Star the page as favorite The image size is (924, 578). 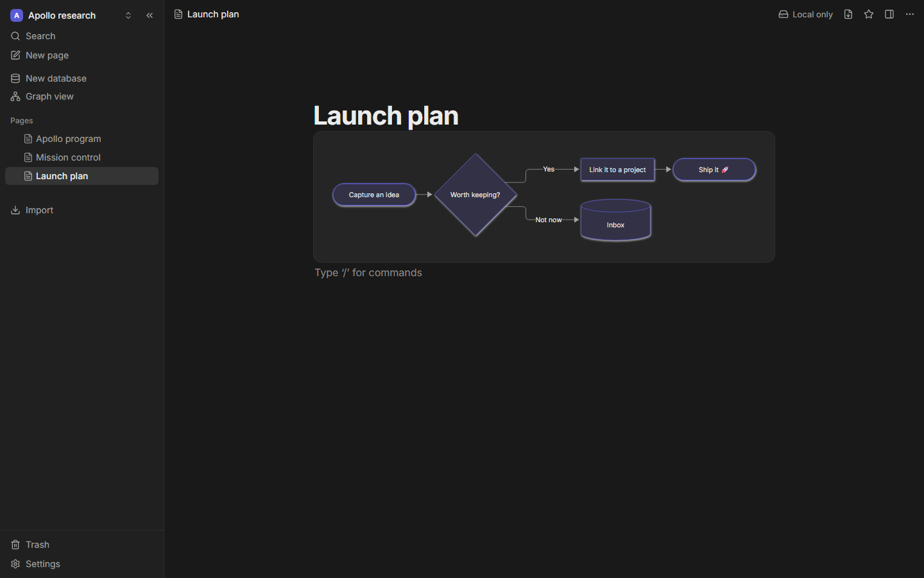tap(869, 14)
